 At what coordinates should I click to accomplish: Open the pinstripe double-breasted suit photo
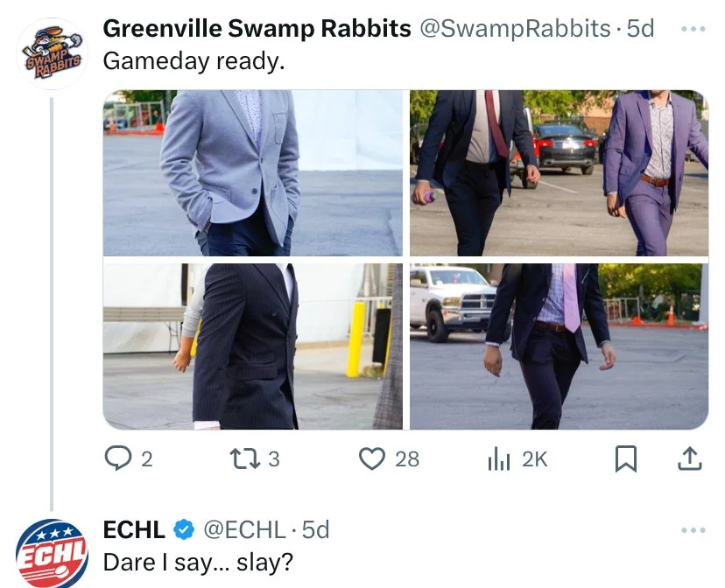point(252,346)
